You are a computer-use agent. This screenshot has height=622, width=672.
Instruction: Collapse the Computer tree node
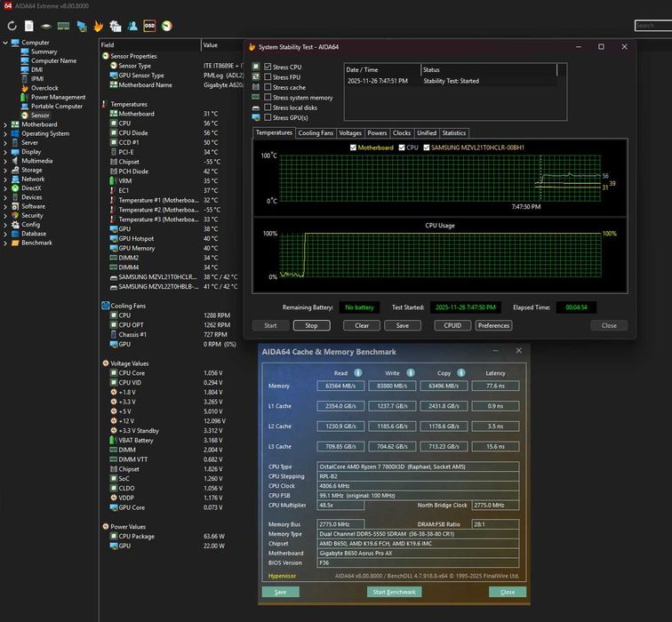(5, 43)
